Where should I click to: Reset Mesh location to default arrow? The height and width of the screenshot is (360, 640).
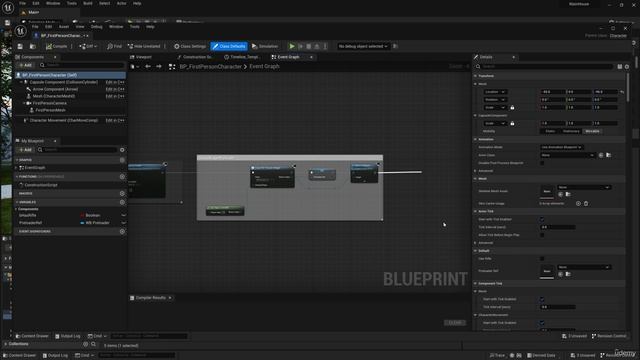622,92
